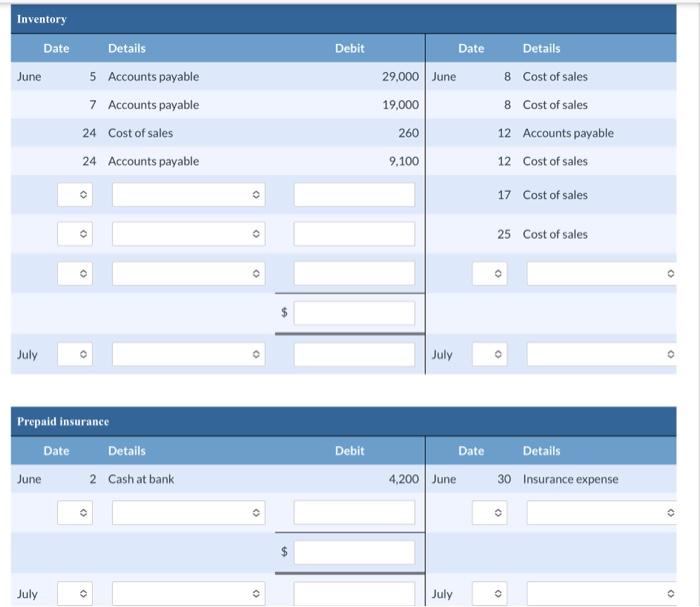This screenshot has width=700, height=607.
Task: Open credit details dropdown below Insurance expense
Action: pyautogui.click(x=601, y=512)
